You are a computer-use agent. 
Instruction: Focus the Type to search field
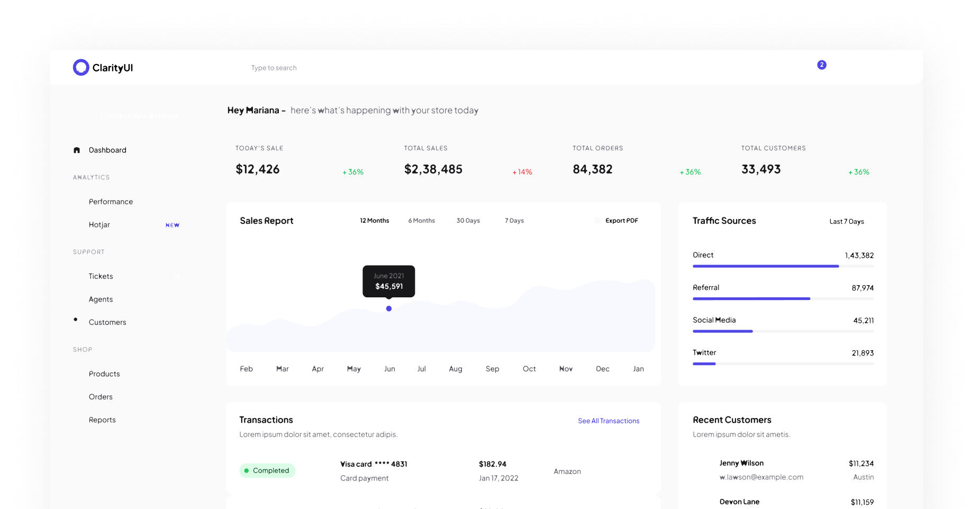(274, 68)
